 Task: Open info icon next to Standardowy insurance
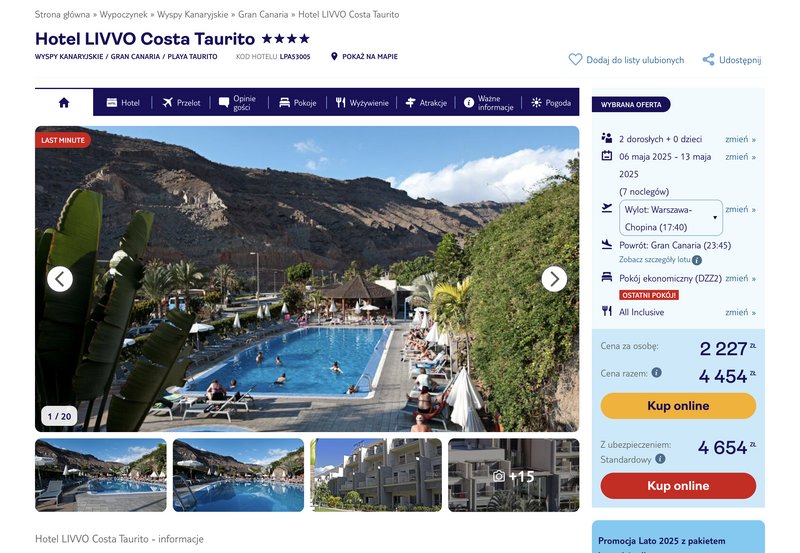660,459
